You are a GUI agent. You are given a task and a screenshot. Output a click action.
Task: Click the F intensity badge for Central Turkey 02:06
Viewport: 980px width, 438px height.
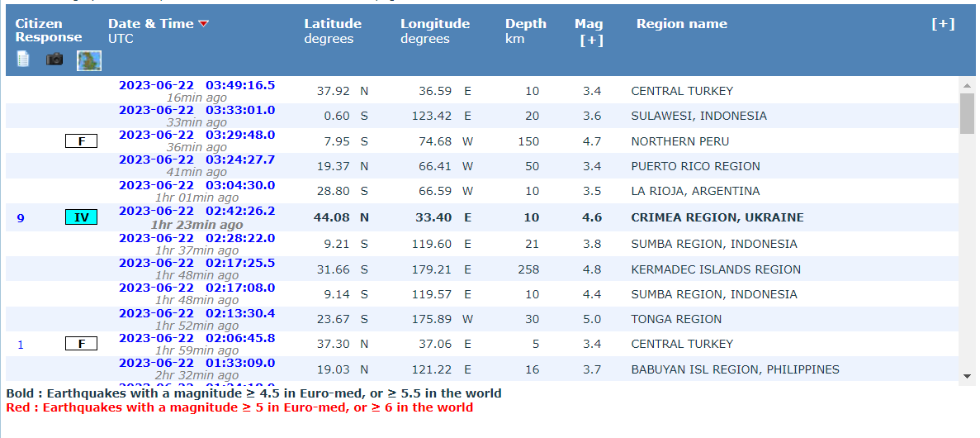click(81, 344)
